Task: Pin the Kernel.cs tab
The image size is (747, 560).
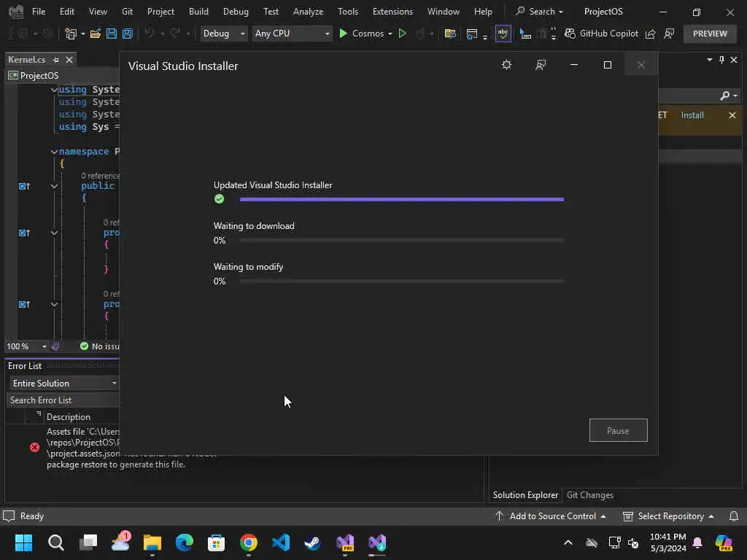Action: coord(55,60)
